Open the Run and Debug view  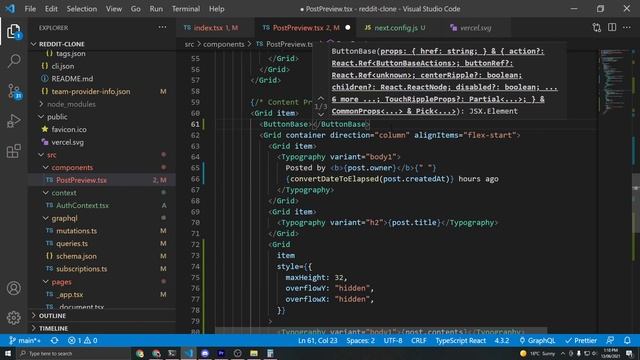coord(13,121)
